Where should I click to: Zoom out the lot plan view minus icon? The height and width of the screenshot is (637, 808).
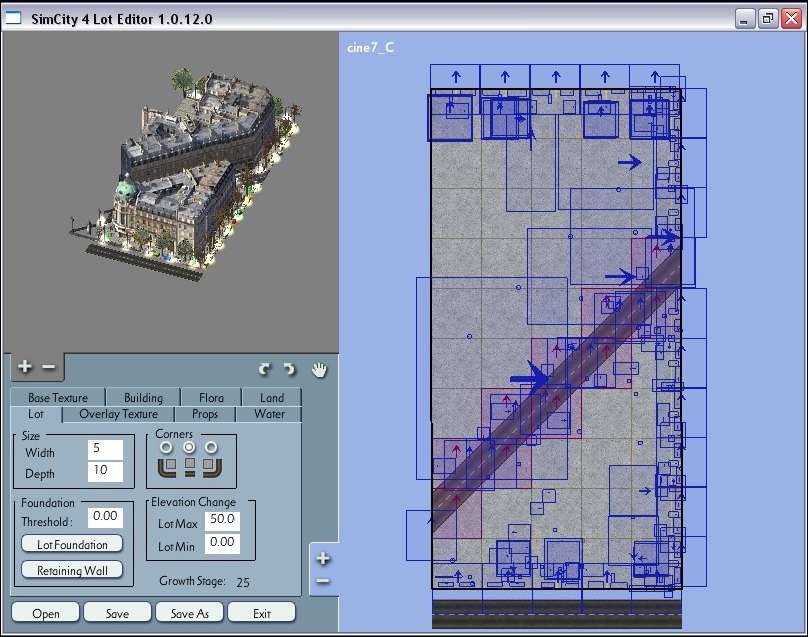click(x=323, y=581)
